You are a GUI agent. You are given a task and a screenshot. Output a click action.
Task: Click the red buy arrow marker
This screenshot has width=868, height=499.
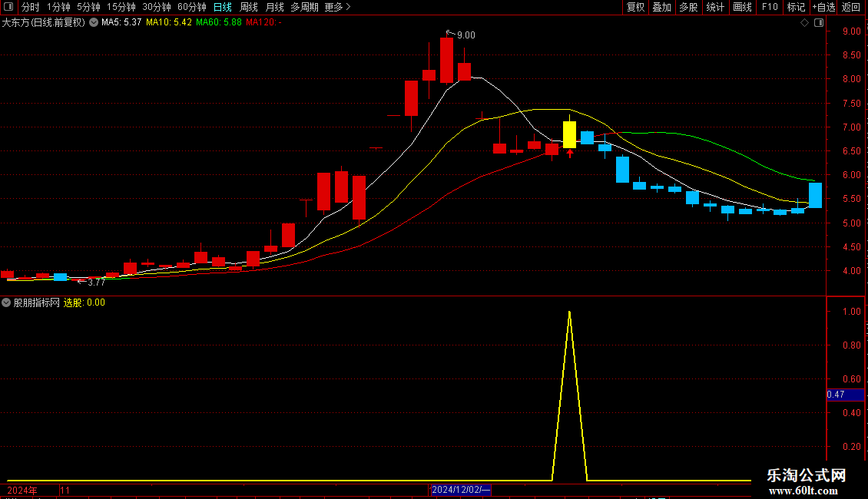click(570, 154)
